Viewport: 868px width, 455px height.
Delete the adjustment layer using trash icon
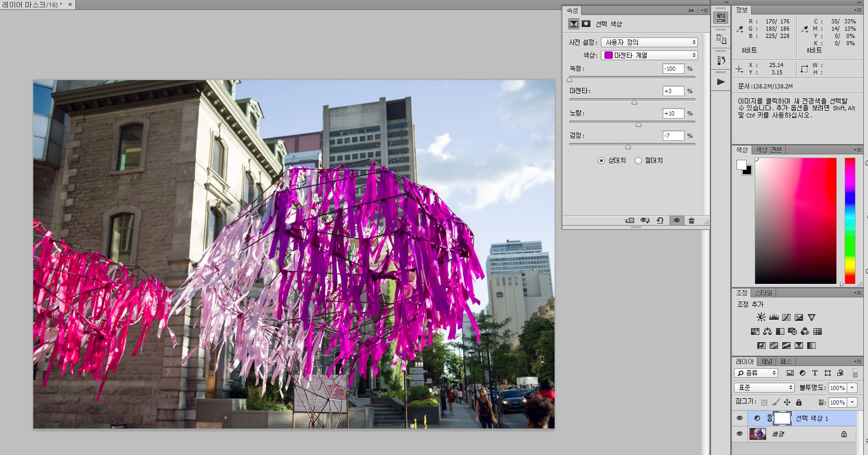point(691,220)
